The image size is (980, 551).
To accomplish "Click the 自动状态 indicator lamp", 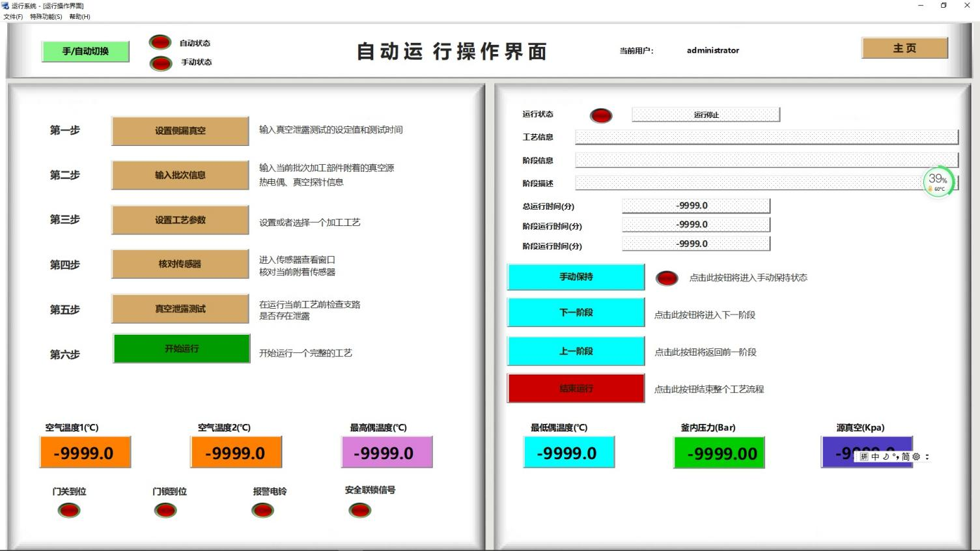I will pyautogui.click(x=160, y=42).
